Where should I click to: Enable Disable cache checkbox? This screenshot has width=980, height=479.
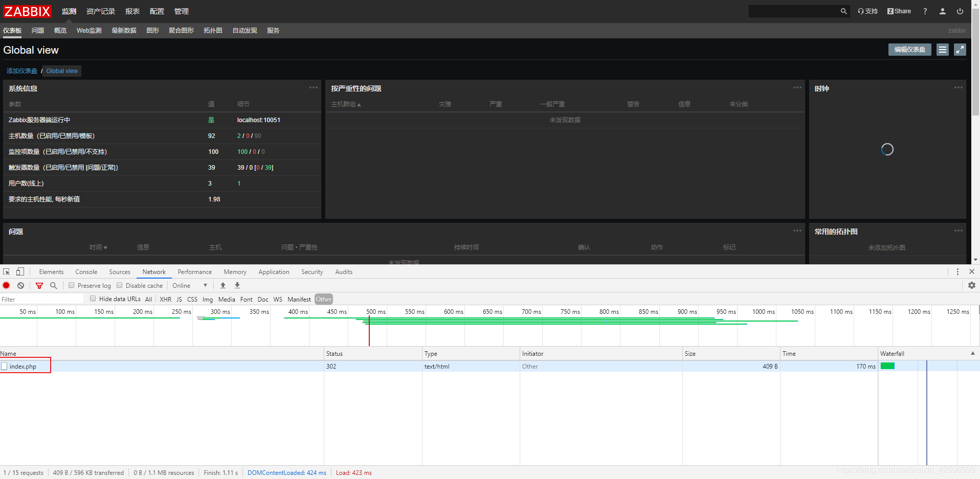pos(120,285)
